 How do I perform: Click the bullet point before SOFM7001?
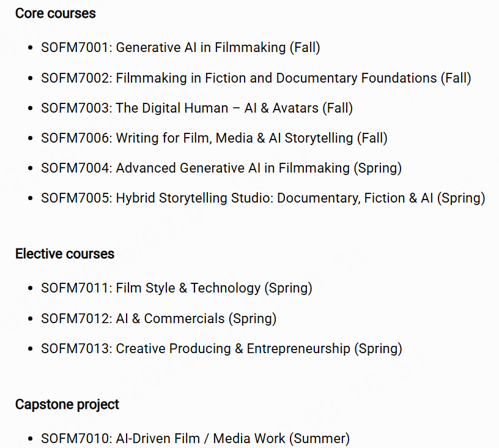coord(31,48)
